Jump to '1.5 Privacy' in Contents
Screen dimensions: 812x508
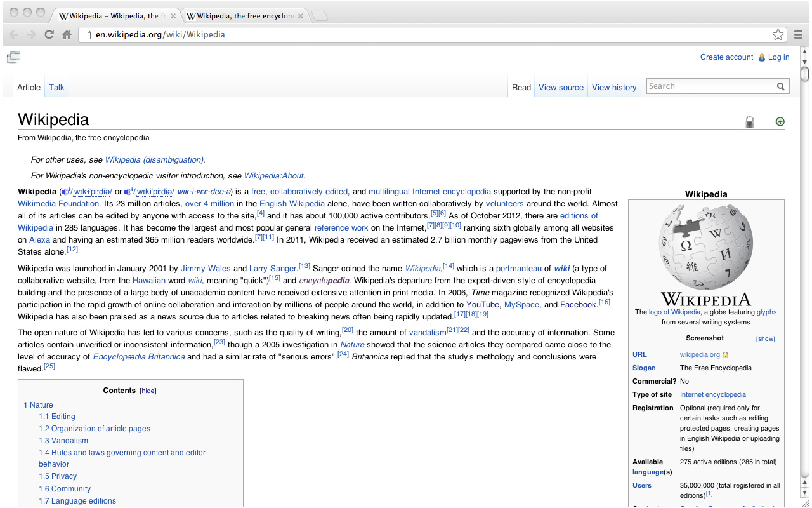click(x=58, y=476)
